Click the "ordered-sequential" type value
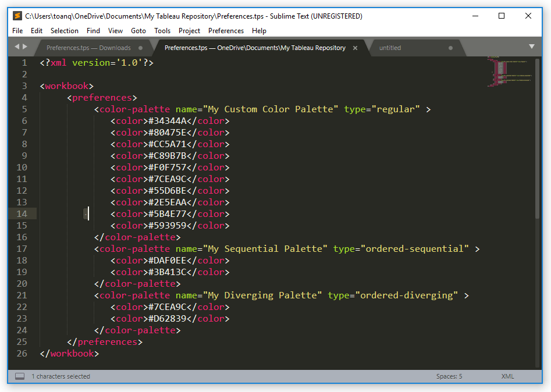The width and height of the screenshot is (551, 392). 415,249
